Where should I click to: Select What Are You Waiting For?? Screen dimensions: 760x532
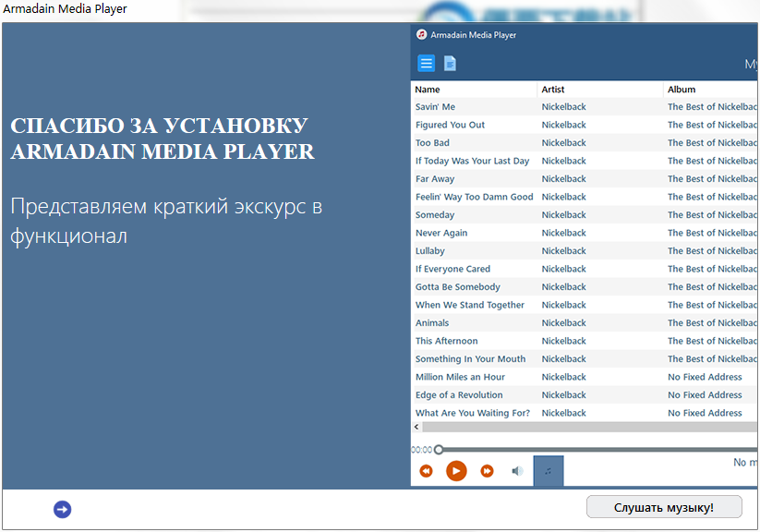[473, 413]
